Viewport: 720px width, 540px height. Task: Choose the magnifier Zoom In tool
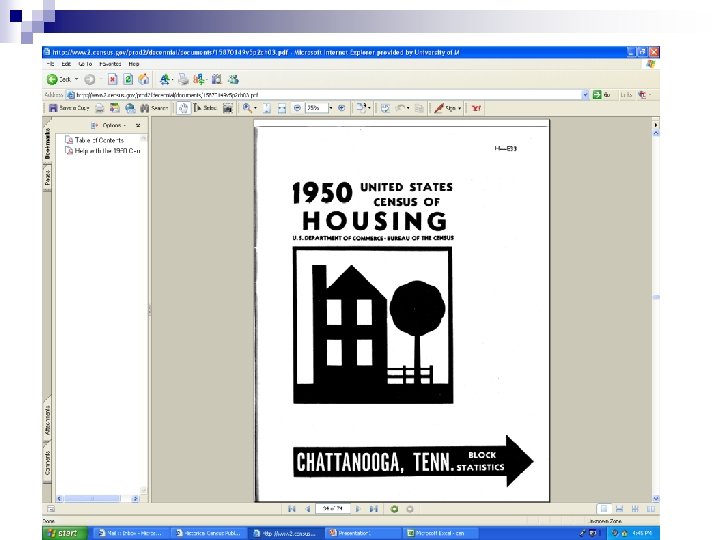point(247,108)
